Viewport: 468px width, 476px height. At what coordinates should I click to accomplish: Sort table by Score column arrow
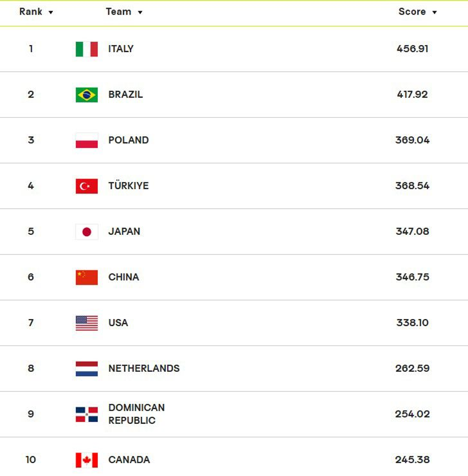point(435,12)
